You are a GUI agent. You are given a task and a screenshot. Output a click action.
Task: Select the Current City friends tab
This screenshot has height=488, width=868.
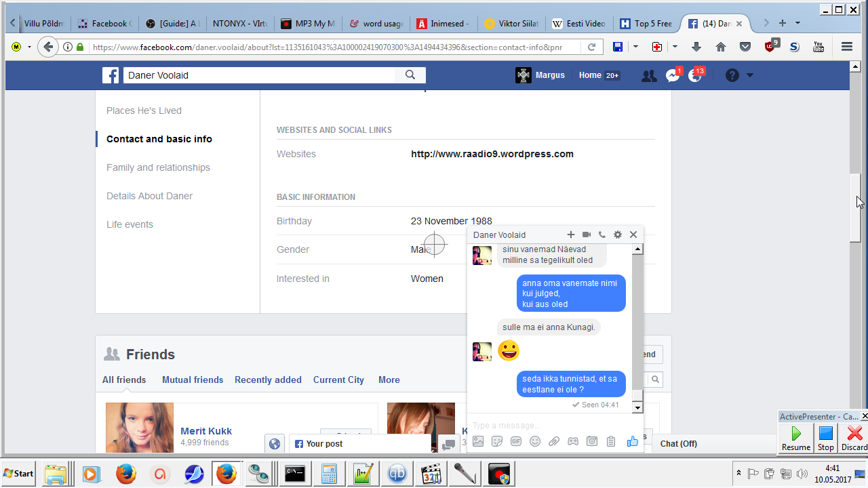pos(338,380)
